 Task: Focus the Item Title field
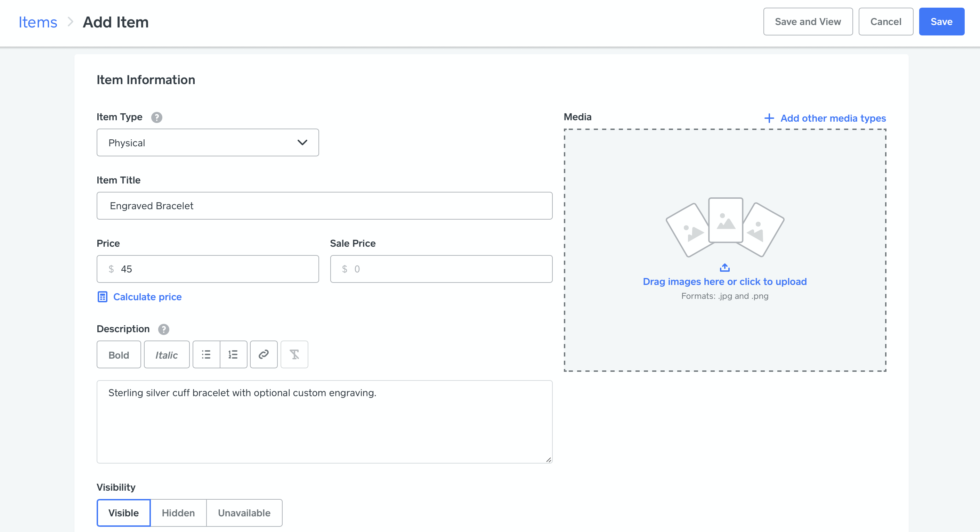pos(324,206)
